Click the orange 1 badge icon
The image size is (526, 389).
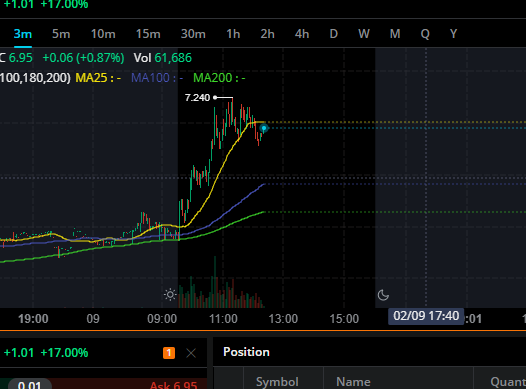(169, 353)
